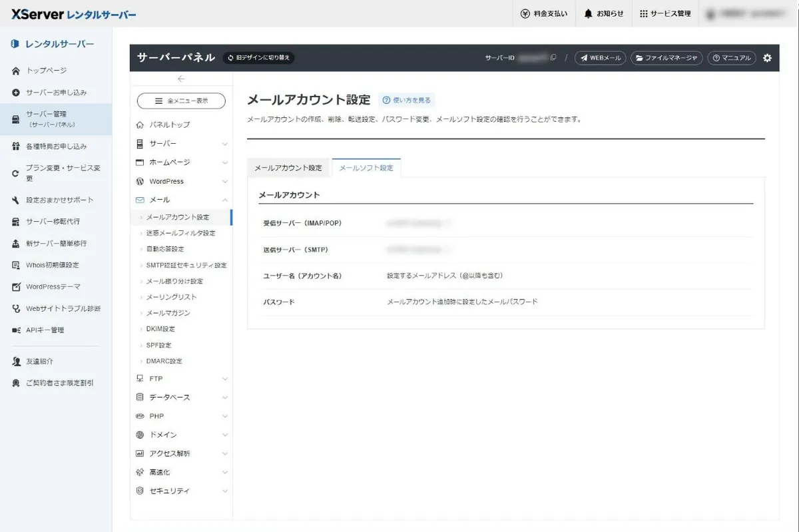Click the shield icon beside セキュリティ
The width and height of the screenshot is (799, 532).
[140, 491]
